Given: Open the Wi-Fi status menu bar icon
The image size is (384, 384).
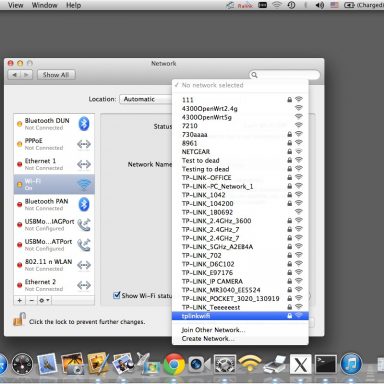Looking at the screenshot, I should 277,5.
